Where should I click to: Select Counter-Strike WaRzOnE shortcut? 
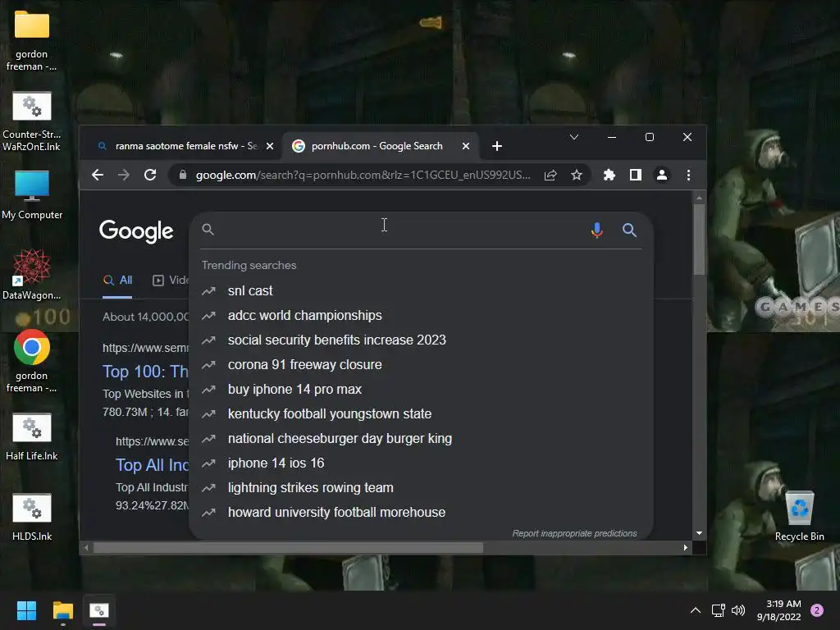click(x=32, y=121)
